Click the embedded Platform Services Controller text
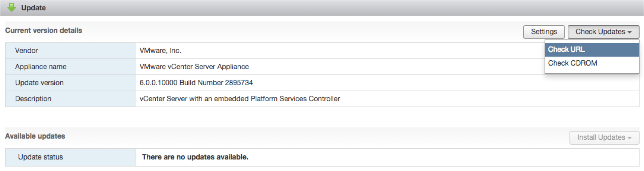This screenshot has height=171, width=644. (277, 99)
